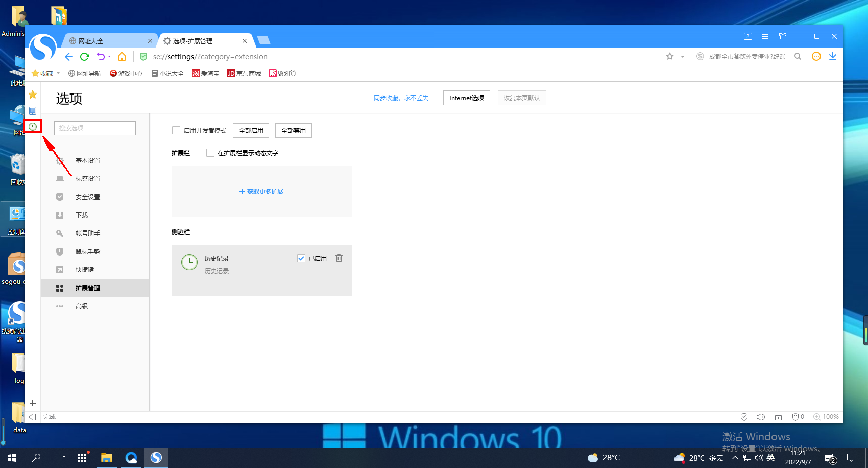Click 同步收藏, 永不丢失 link
868x468 pixels.
pyautogui.click(x=401, y=98)
